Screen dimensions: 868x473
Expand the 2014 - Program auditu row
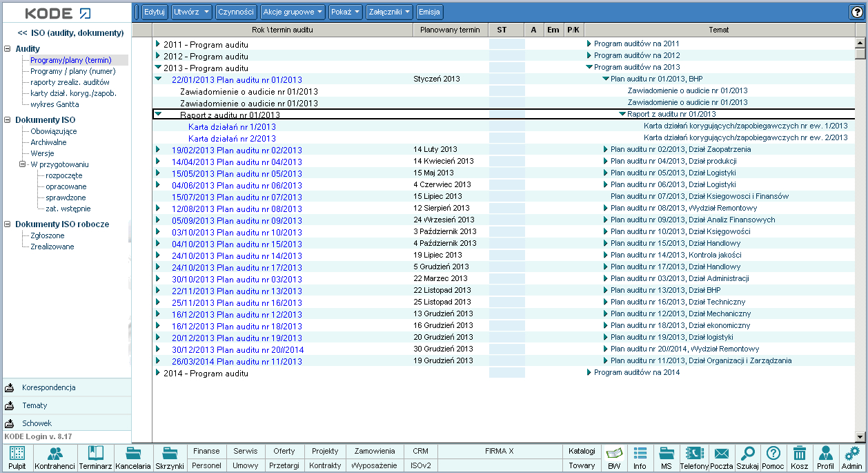point(158,373)
